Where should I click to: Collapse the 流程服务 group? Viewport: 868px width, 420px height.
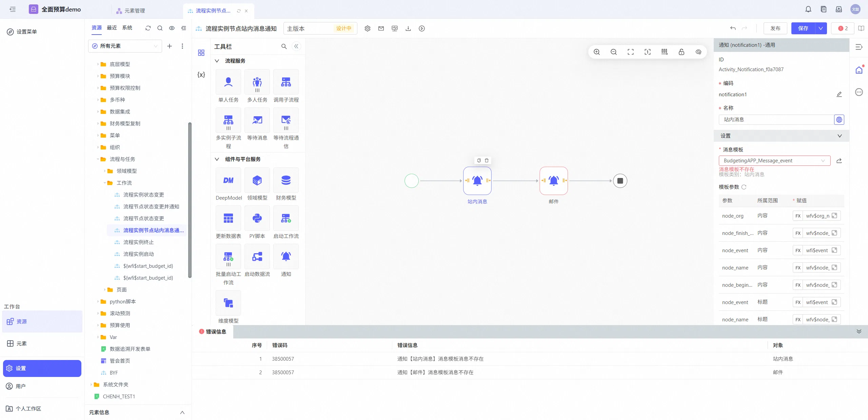[x=217, y=61]
